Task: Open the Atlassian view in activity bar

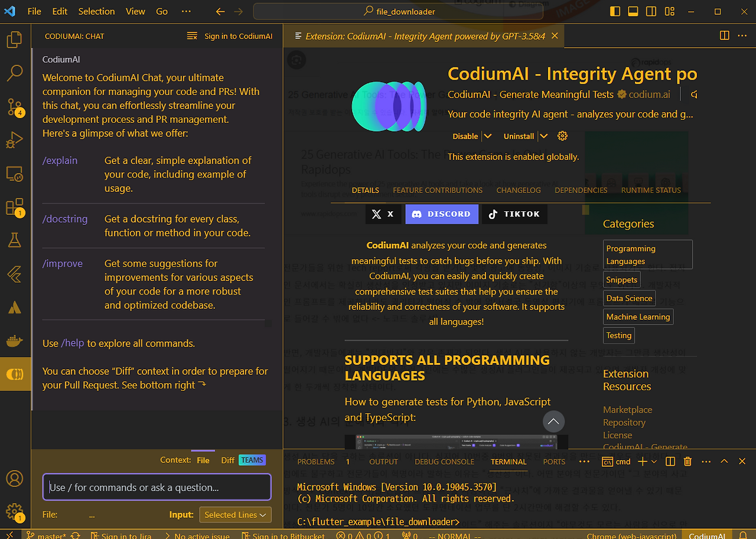Action: 15,307
